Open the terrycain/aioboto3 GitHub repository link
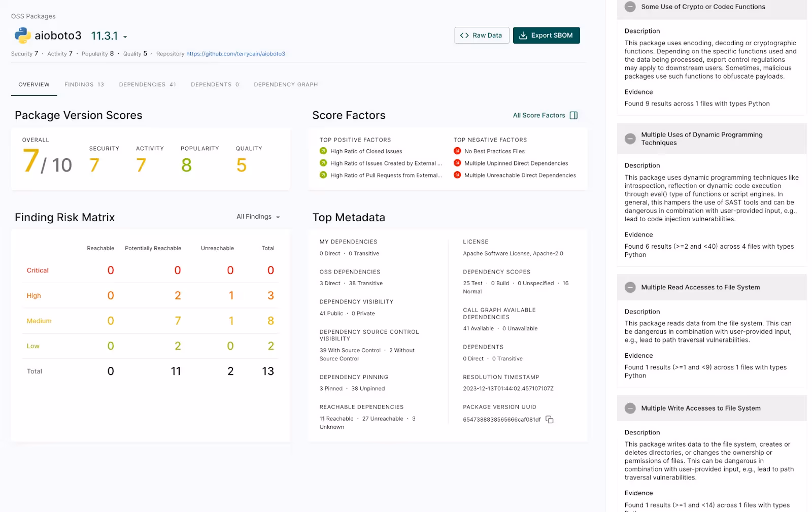The height and width of the screenshot is (512, 812). [235, 54]
